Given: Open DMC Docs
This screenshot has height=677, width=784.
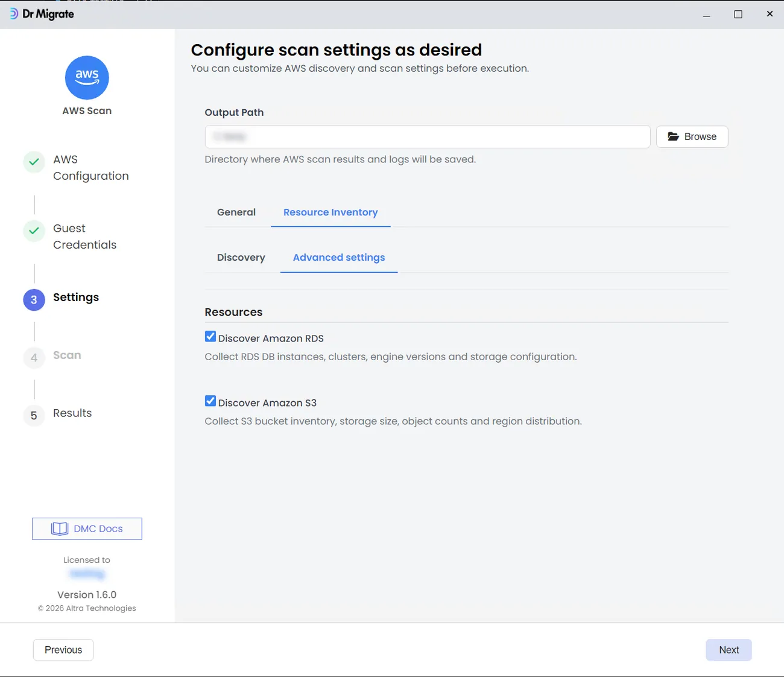Looking at the screenshot, I should 87,529.
